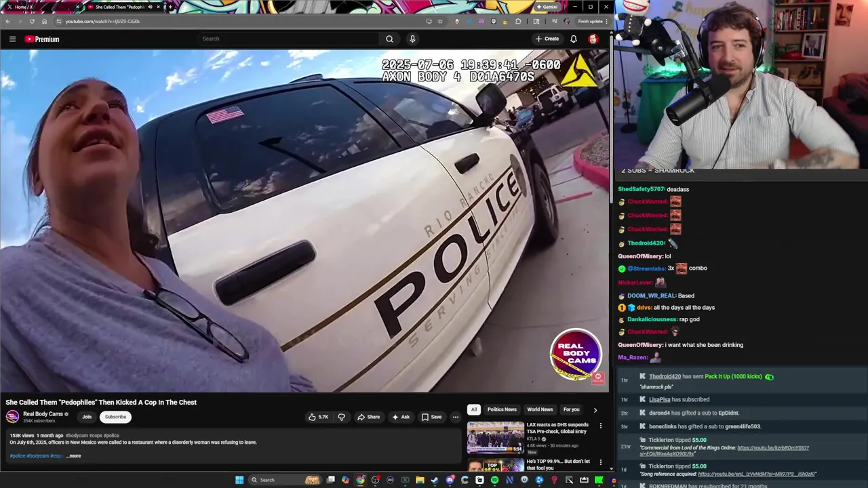Open Task View from the taskbar
The height and width of the screenshot is (488, 868).
[330, 480]
